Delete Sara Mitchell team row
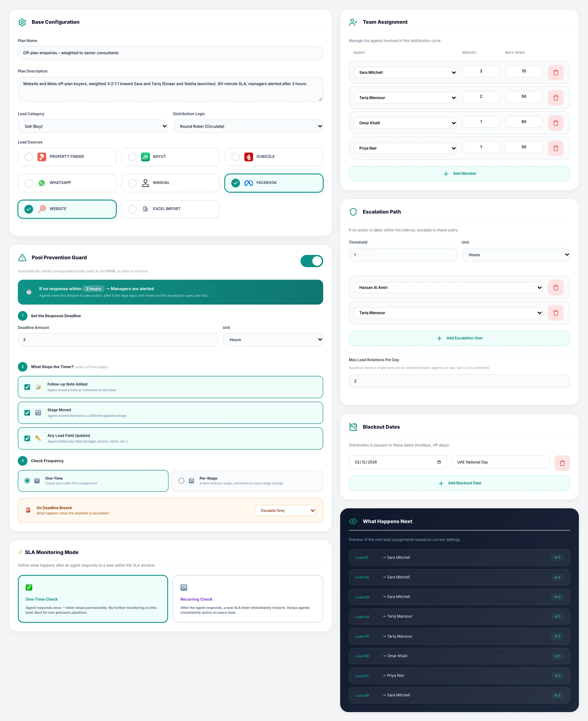This screenshot has height=721, width=588. click(x=555, y=72)
